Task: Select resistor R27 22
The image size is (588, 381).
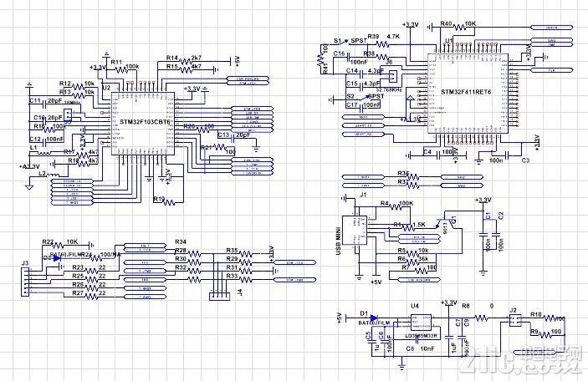Action: [92, 297]
